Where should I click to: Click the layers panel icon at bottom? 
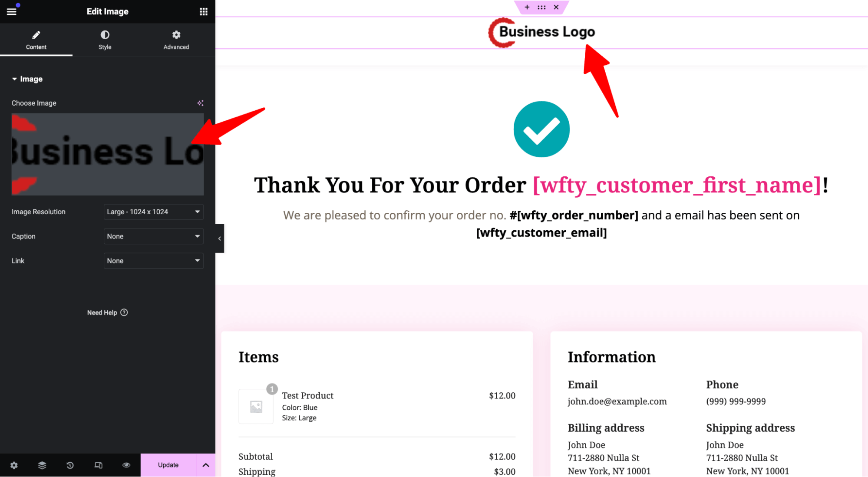[x=42, y=465]
